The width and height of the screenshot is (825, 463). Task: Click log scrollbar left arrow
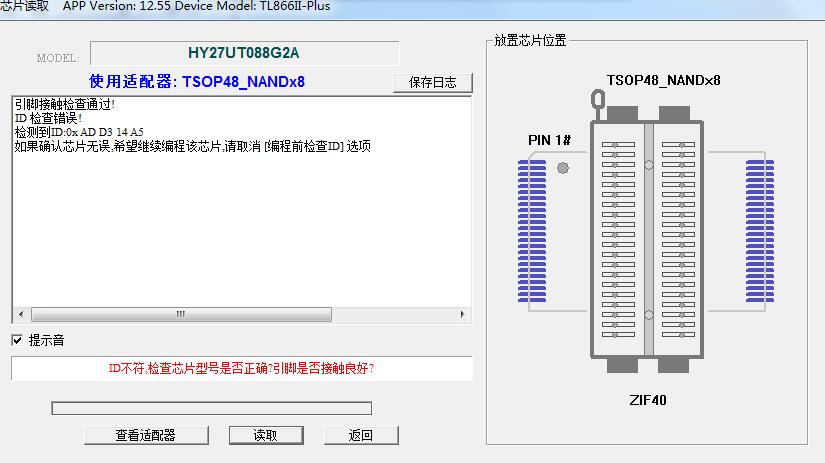click(19, 314)
